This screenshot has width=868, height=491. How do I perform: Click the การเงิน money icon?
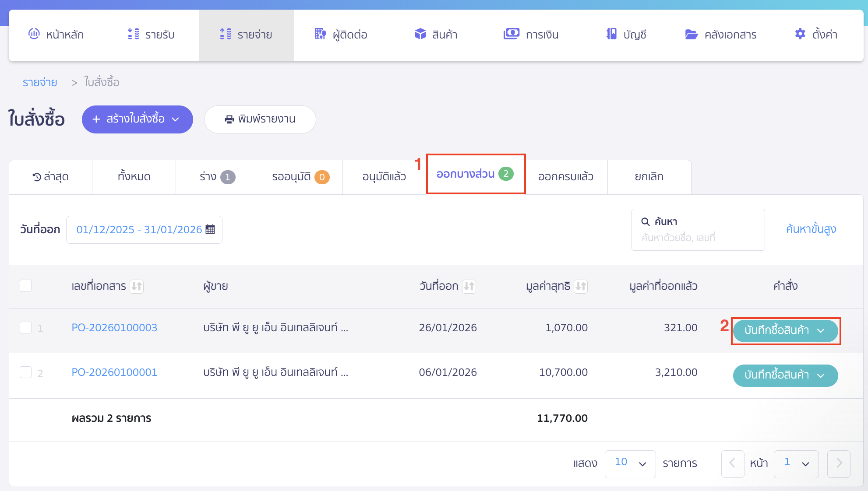point(511,34)
